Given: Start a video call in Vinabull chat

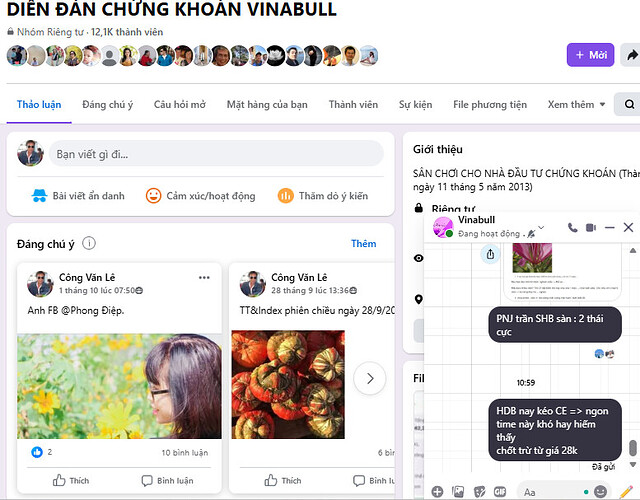Looking at the screenshot, I should 591,227.
